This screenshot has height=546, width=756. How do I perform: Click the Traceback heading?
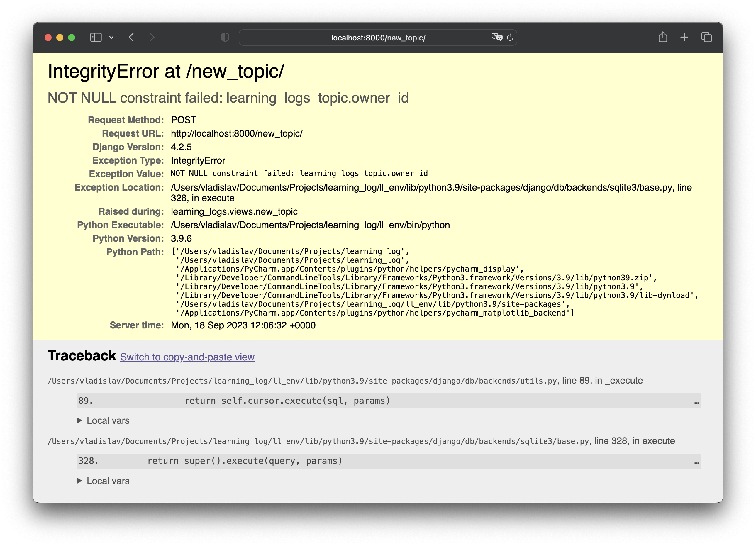pyautogui.click(x=82, y=356)
